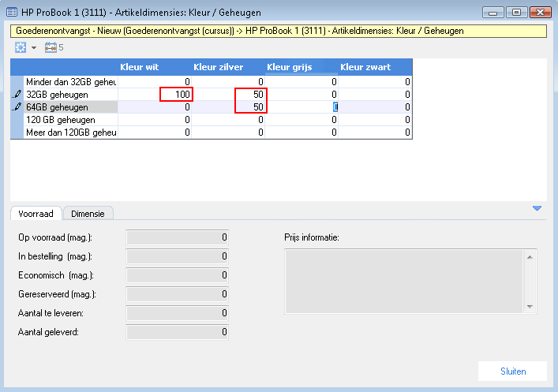
Task: Click the Economisch (mag.) field
Action: (178, 275)
